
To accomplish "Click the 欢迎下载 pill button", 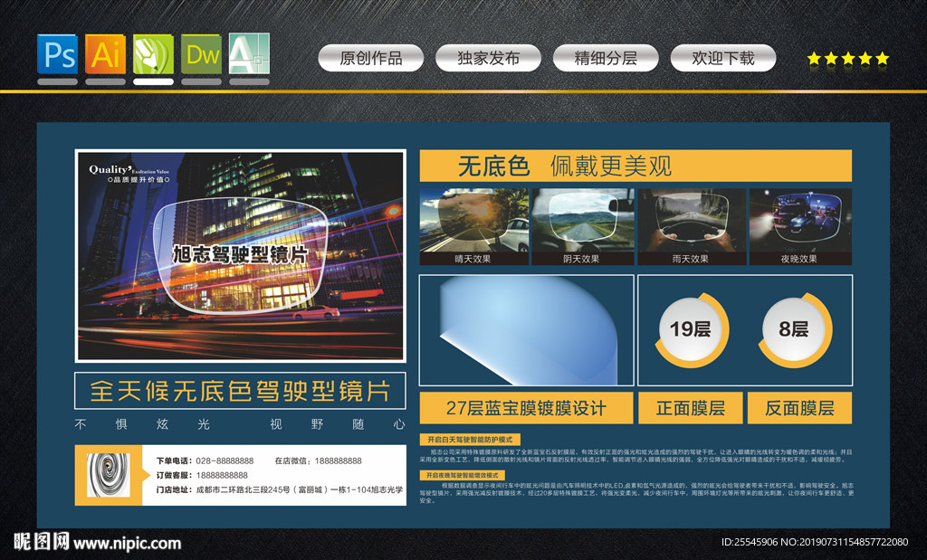I will 723,58.
